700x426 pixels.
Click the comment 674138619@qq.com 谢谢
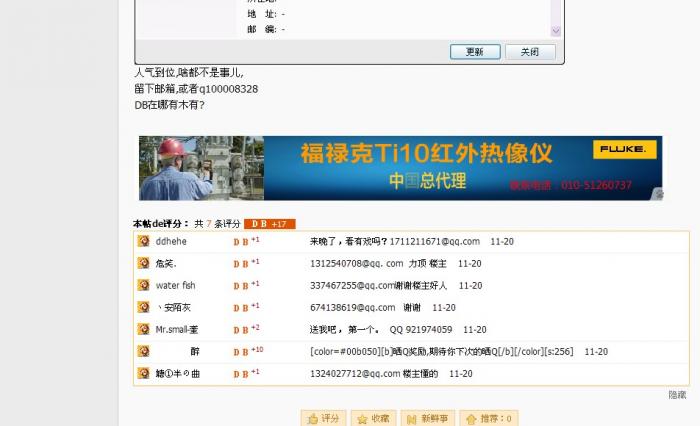365,307
